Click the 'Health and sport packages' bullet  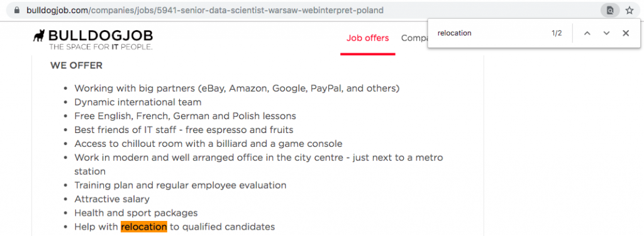click(x=136, y=213)
